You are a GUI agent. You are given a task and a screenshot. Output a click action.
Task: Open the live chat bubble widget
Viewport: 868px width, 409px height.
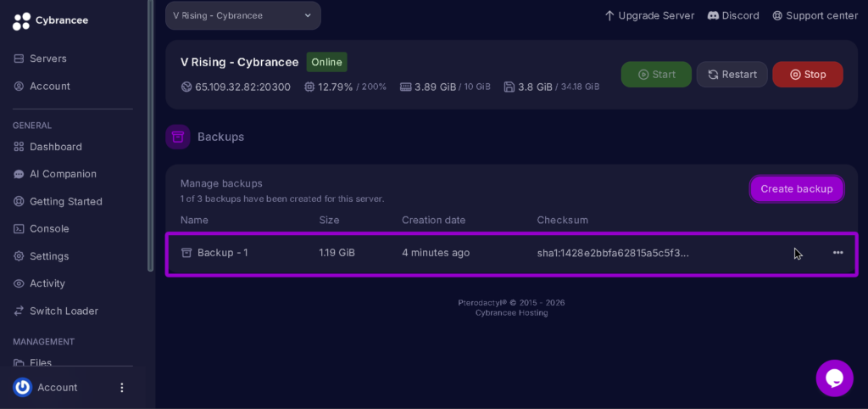pyautogui.click(x=834, y=378)
